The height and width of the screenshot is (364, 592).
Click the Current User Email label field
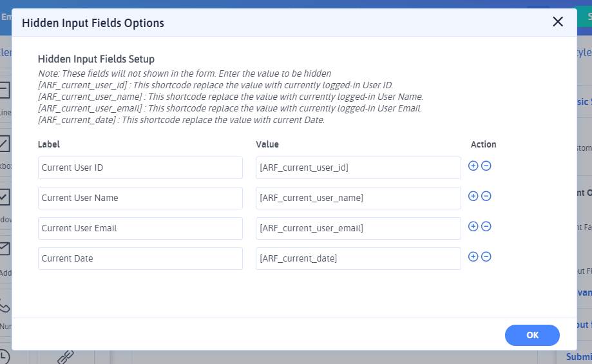pos(140,228)
